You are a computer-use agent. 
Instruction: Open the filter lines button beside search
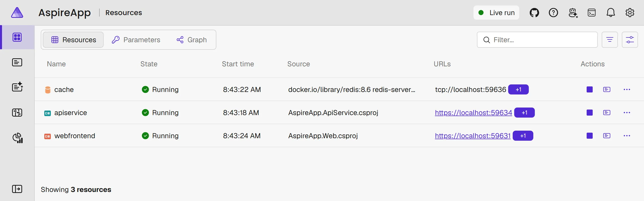(x=610, y=40)
